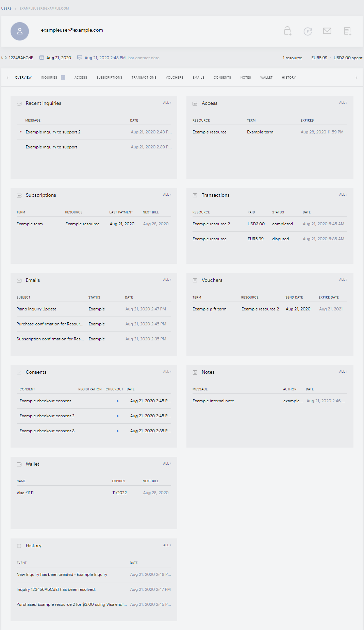Screen dimensions: 364x630
Task: Switch to the Emails tab
Action: coord(198,78)
